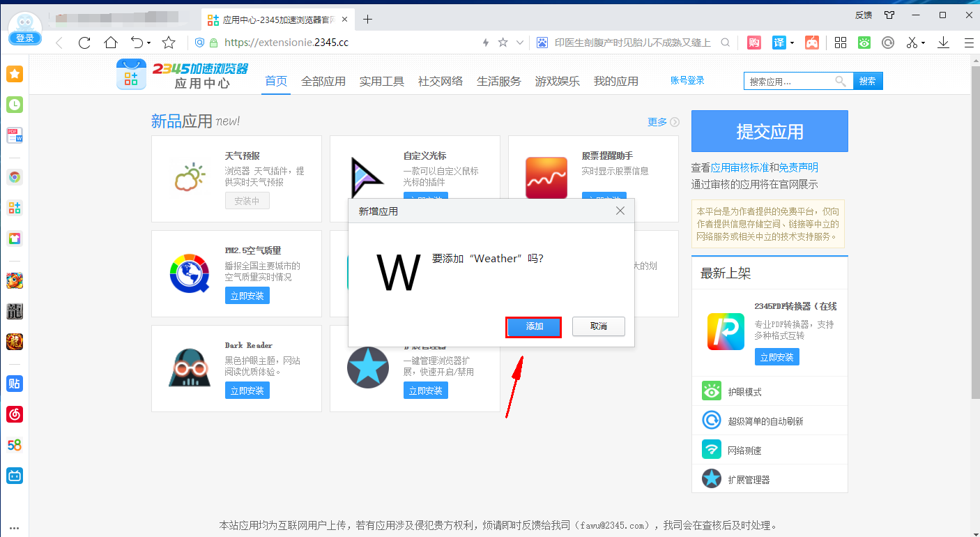Toggle the green eye protection mode icon
This screenshot has width=980, height=537.
tap(864, 43)
